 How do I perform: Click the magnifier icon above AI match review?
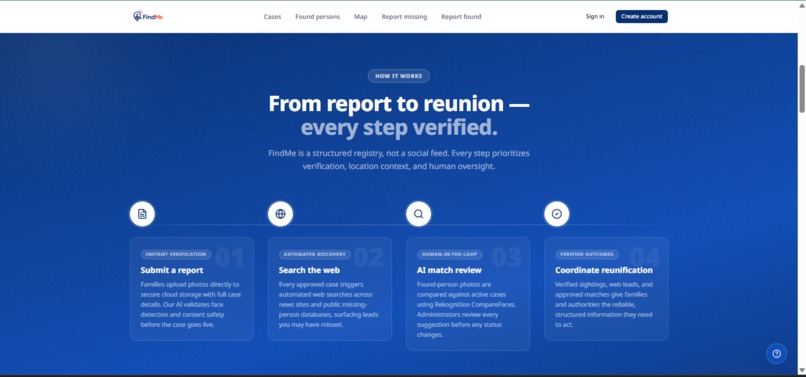click(x=418, y=214)
